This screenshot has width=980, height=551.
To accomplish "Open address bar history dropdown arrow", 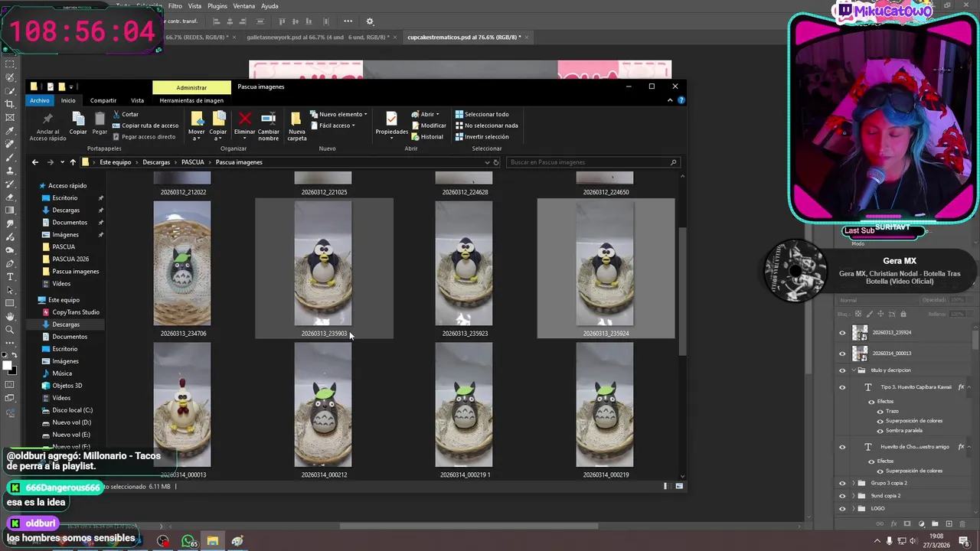I will (x=487, y=162).
